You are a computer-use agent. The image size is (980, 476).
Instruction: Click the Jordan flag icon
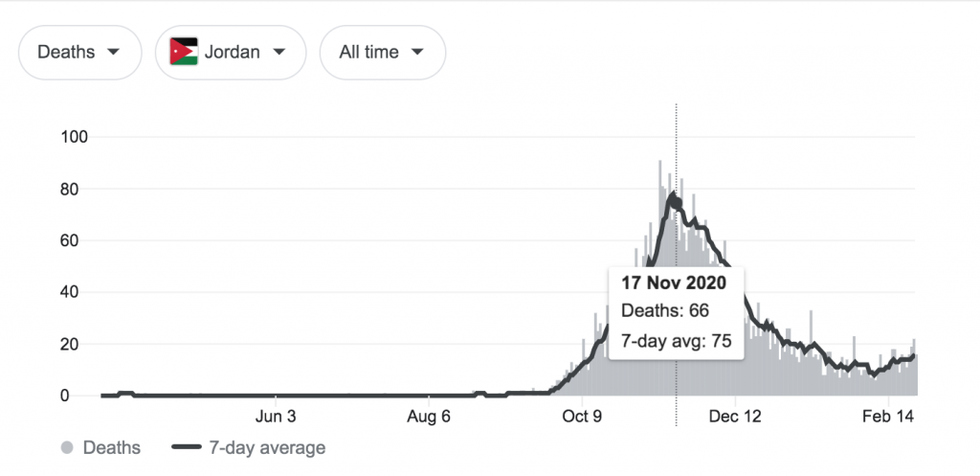point(184,52)
